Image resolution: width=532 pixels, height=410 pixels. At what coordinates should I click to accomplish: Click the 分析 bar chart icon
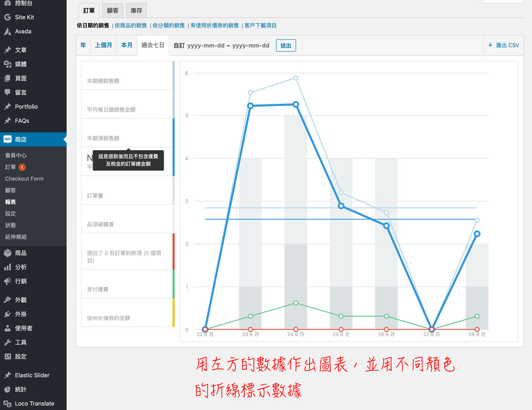pyautogui.click(x=8, y=267)
